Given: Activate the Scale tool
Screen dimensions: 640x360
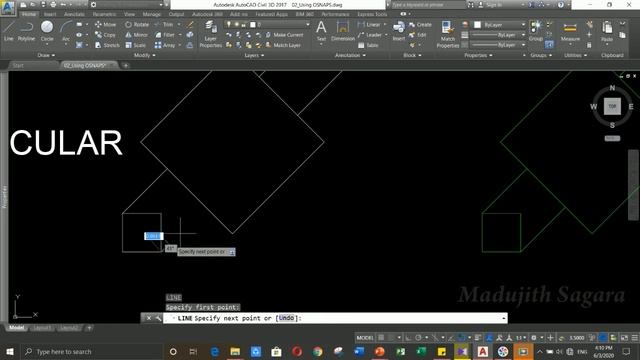Looking at the screenshot, I should pos(136,45).
